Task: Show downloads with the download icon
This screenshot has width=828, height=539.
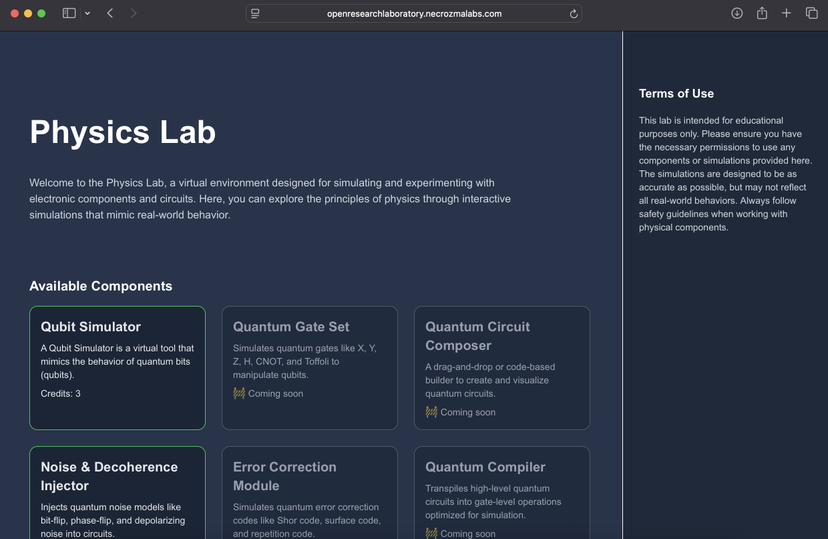Action: (737, 13)
